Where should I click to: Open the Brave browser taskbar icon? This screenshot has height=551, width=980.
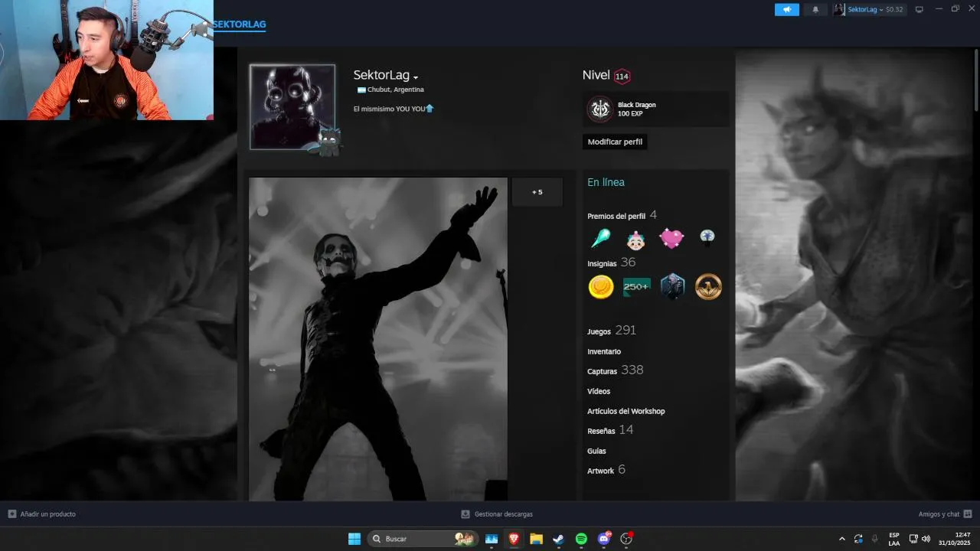[514, 539]
